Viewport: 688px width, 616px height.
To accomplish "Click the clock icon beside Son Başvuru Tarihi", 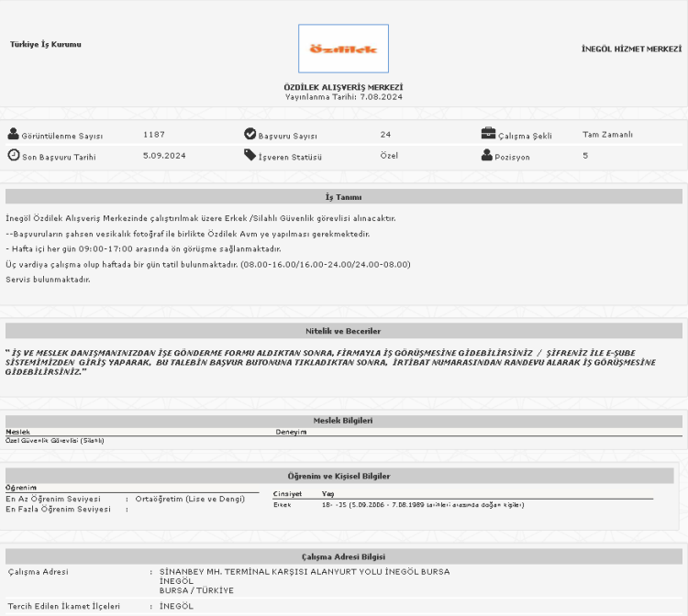I will tap(13, 156).
